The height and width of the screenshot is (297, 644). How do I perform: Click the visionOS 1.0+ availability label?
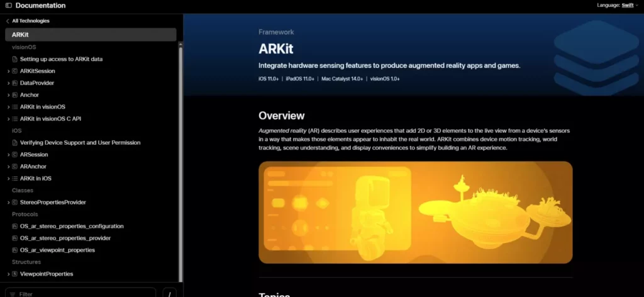pyautogui.click(x=385, y=79)
